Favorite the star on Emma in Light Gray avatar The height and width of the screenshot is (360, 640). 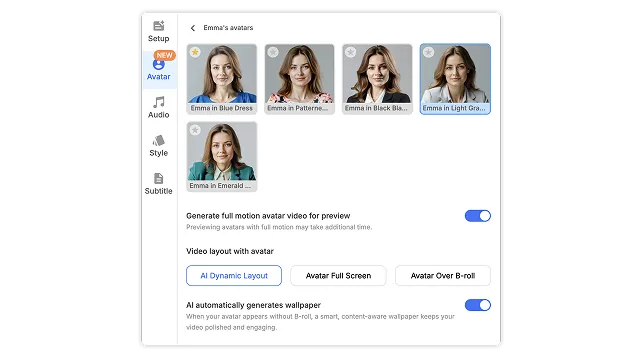(x=429, y=52)
